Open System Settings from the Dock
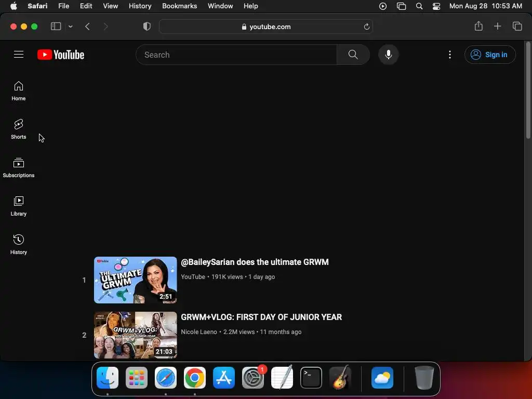This screenshot has width=532, height=399. point(253,378)
